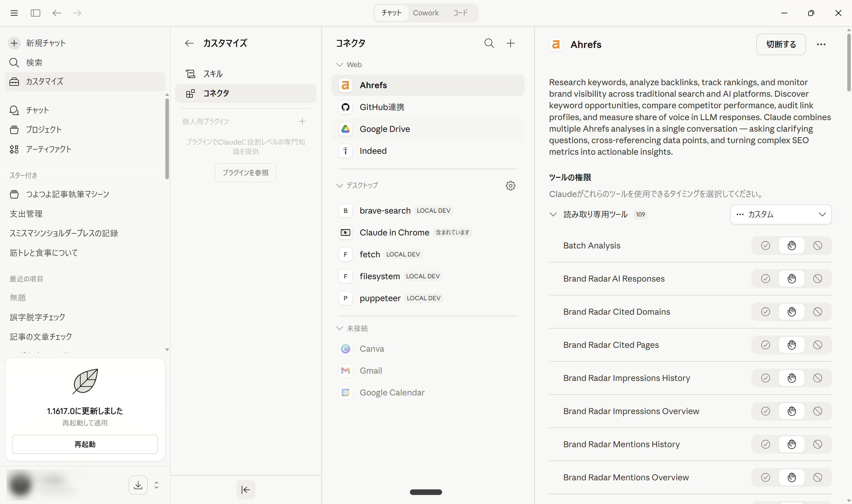
Task: Click the plus icon to add a connector
Action: tap(510, 43)
